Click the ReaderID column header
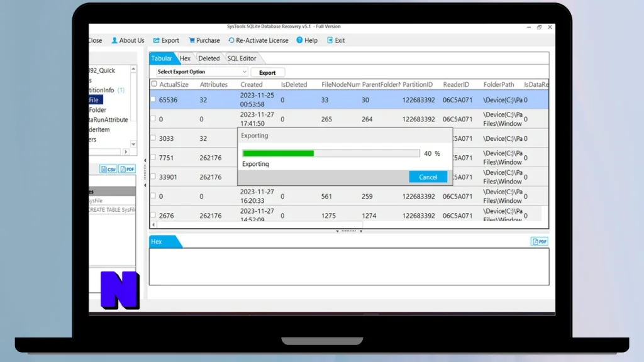Image resolution: width=644 pixels, height=362 pixels. click(x=456, y=84)
